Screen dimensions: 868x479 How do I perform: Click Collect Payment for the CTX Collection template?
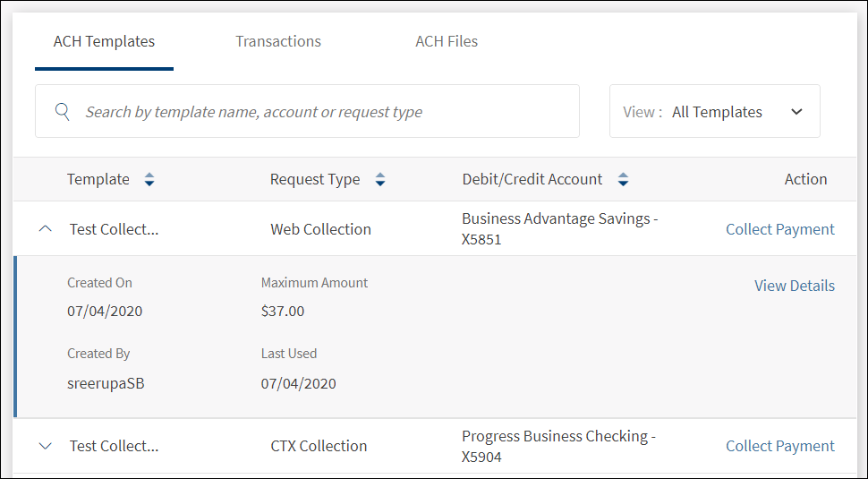click(779, 446)
